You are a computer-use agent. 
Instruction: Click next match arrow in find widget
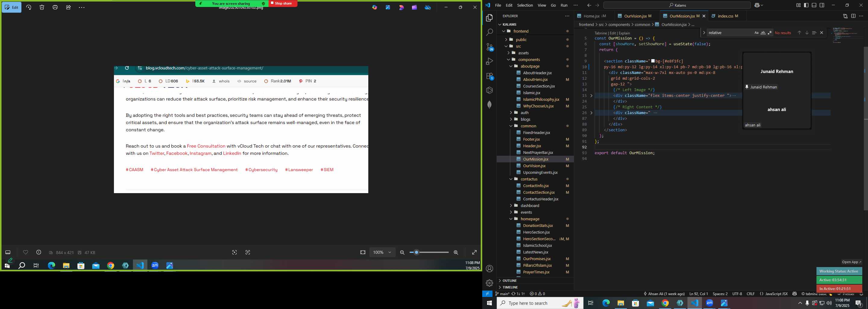pyautogui.click(x=807, y=33)
